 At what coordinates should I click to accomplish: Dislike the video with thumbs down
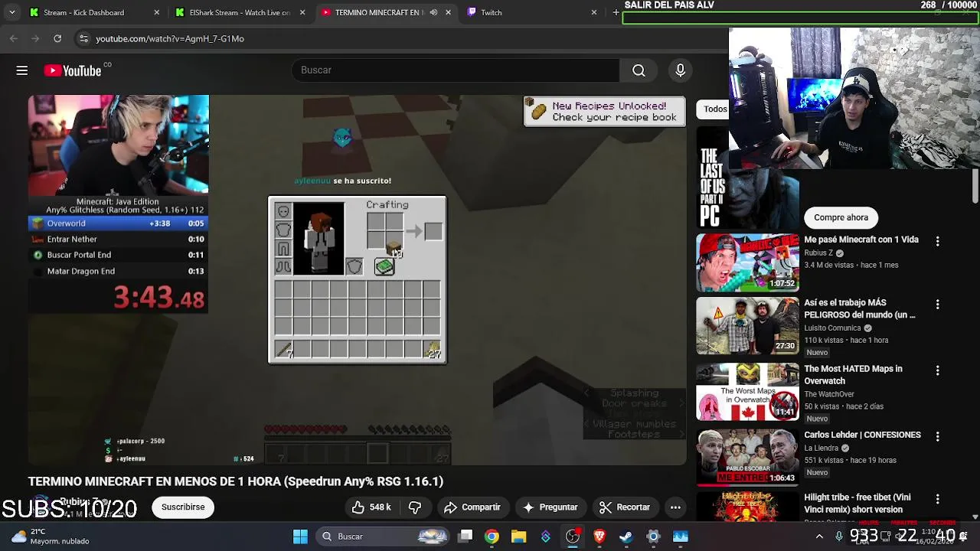[415, 507]
